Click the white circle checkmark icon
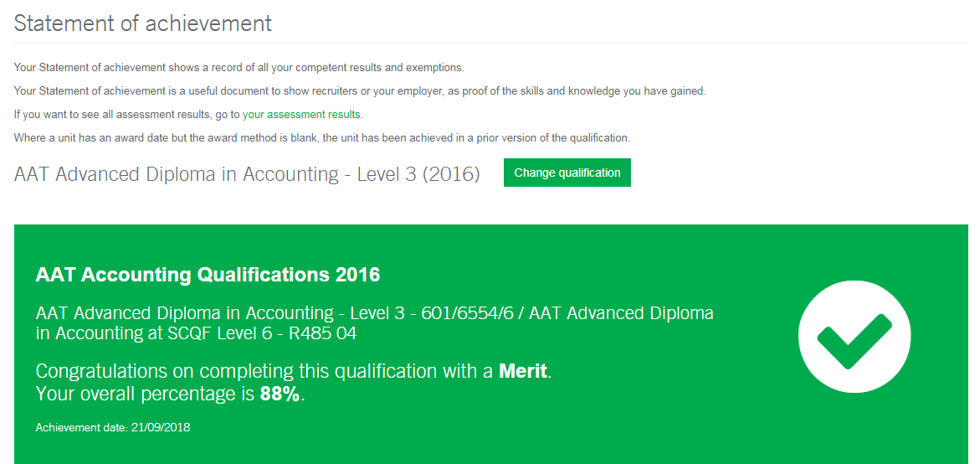 pyautogui.click(x=854, y=336)
